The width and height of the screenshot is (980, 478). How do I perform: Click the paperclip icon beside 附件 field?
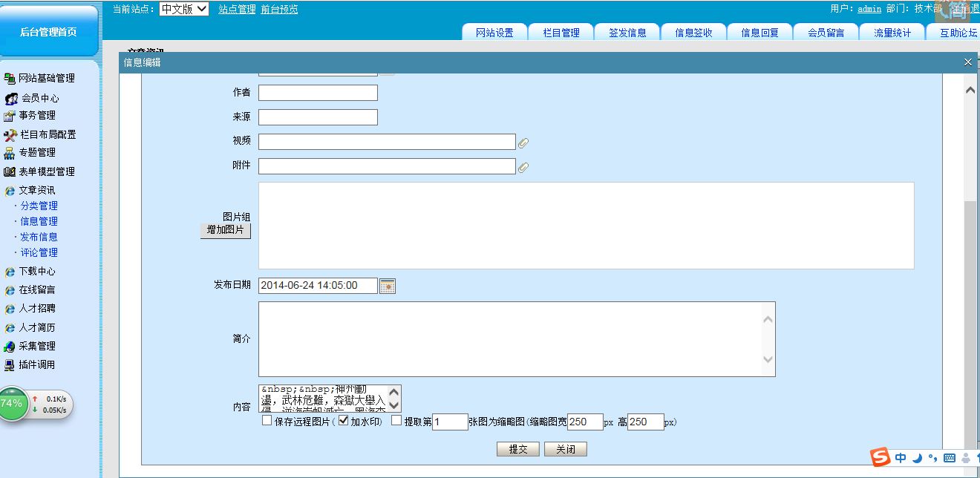point(523,167)
